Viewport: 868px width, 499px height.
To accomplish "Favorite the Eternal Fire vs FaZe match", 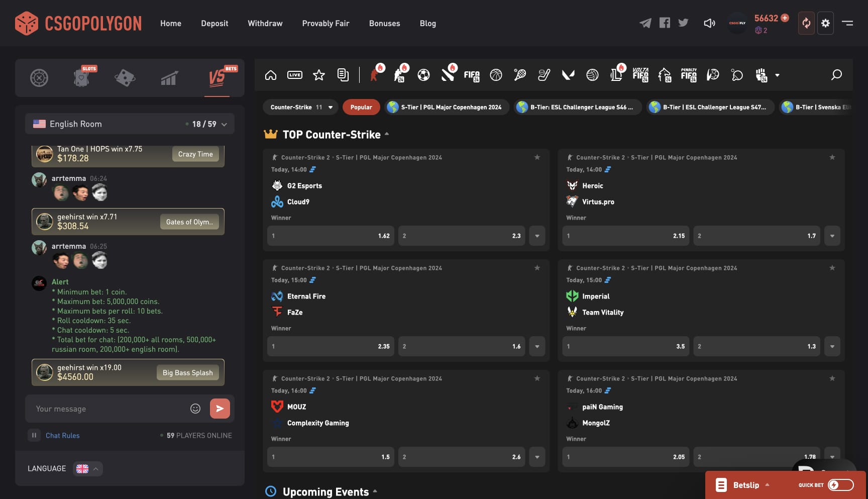I will click(537, 268).
